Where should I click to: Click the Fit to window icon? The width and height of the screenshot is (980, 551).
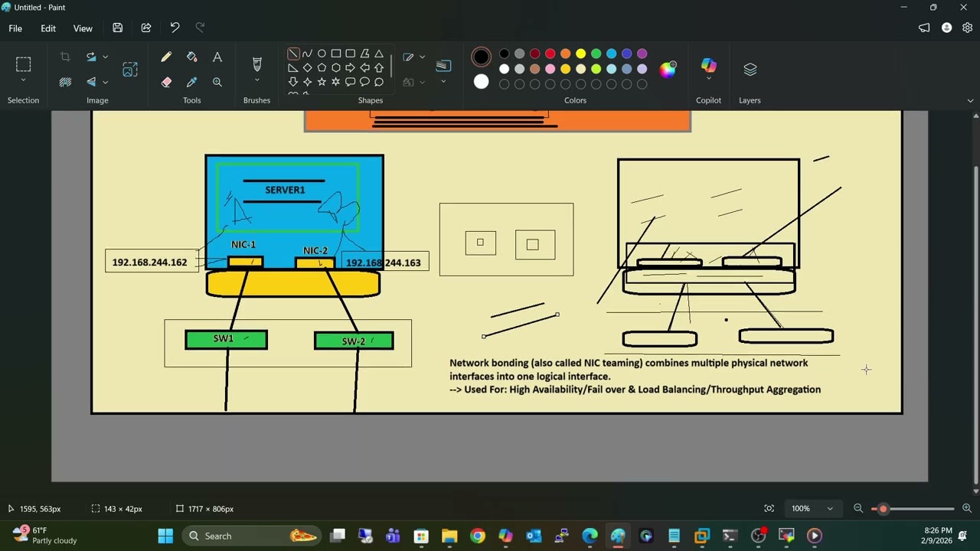769,509
